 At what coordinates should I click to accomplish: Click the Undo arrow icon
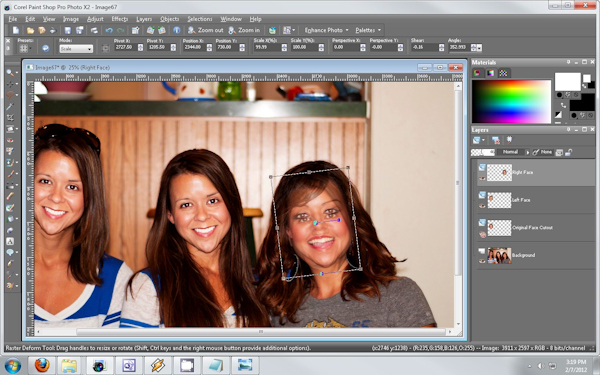pyautogui.click(x=109, y=30)
